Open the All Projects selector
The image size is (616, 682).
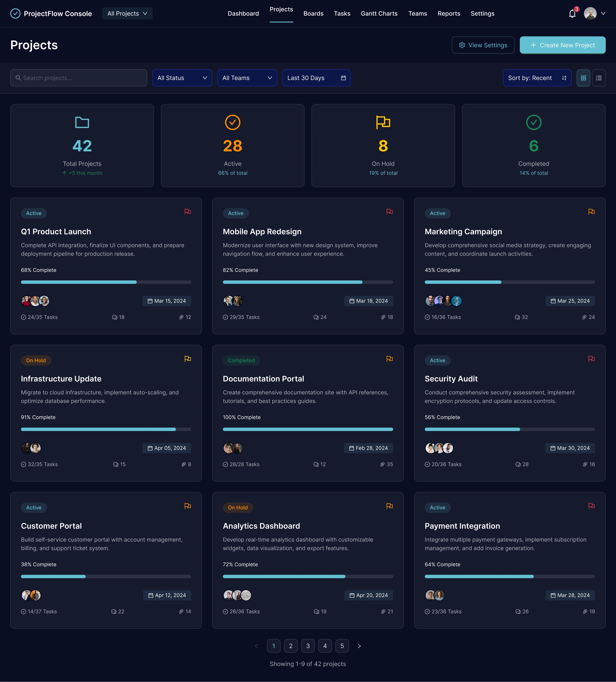pyautogui.click(x=127, y=13)
